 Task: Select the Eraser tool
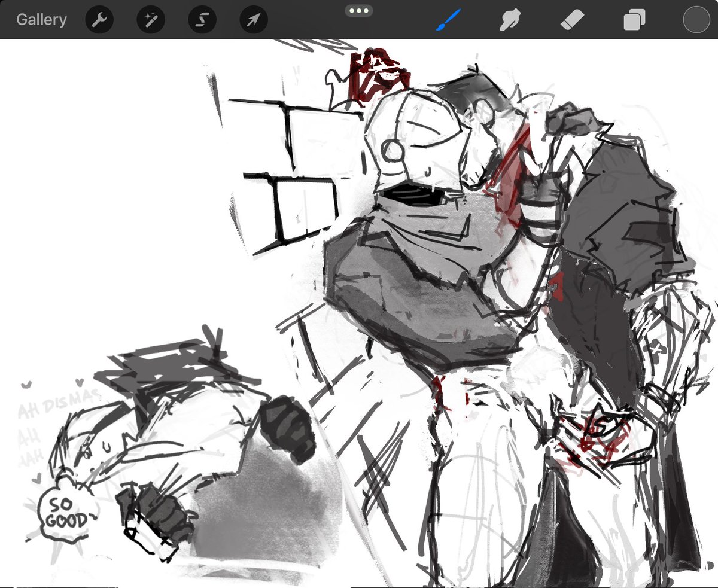[x=573, y=20]
